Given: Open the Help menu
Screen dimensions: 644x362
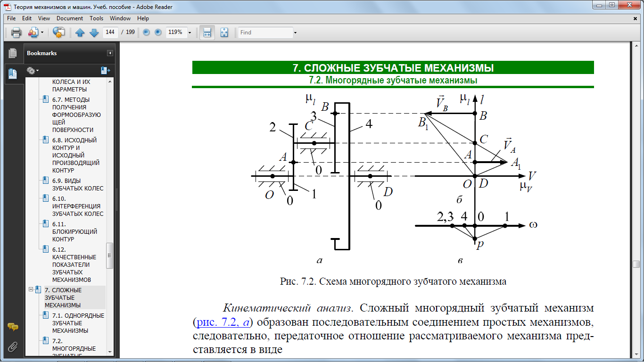Looking at the screenshot, I should pyautogui.click(x=143, y=18).
